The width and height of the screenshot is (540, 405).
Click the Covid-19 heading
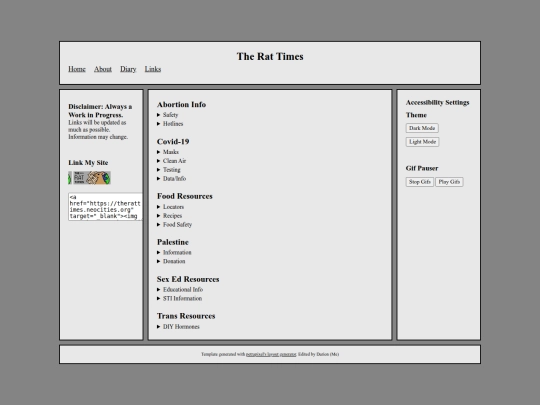point(173,142)
